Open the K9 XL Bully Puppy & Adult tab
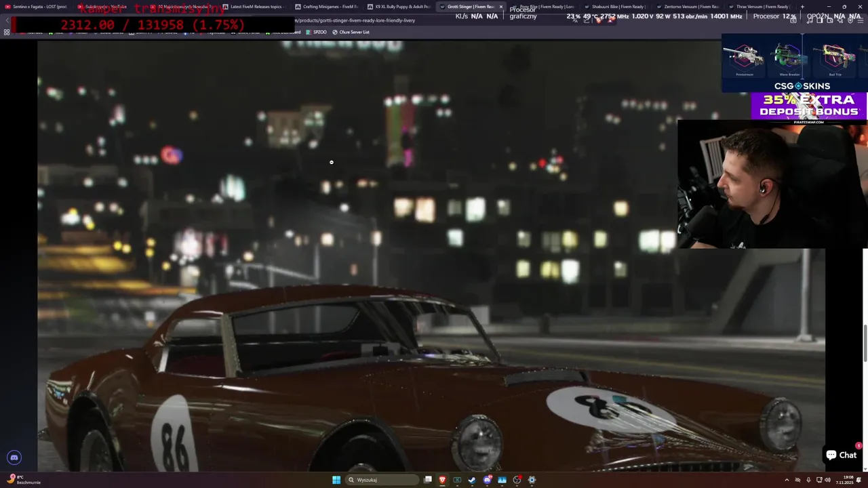The height and width of the screenshot is (488, 868). 399,7
